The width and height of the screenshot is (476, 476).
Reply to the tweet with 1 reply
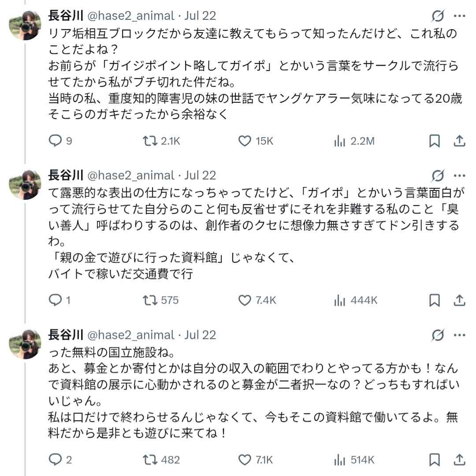55,300
